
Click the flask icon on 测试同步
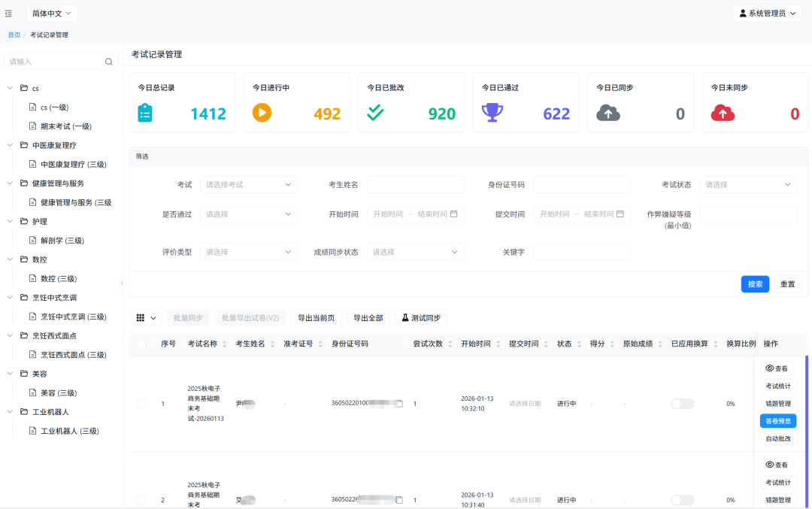click(x=405, y=318)
